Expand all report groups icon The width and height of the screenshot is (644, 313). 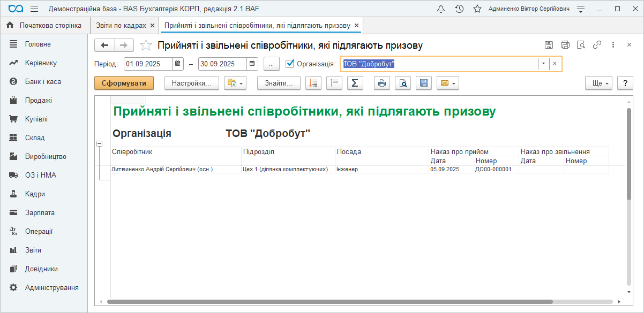tap(313, 83)
